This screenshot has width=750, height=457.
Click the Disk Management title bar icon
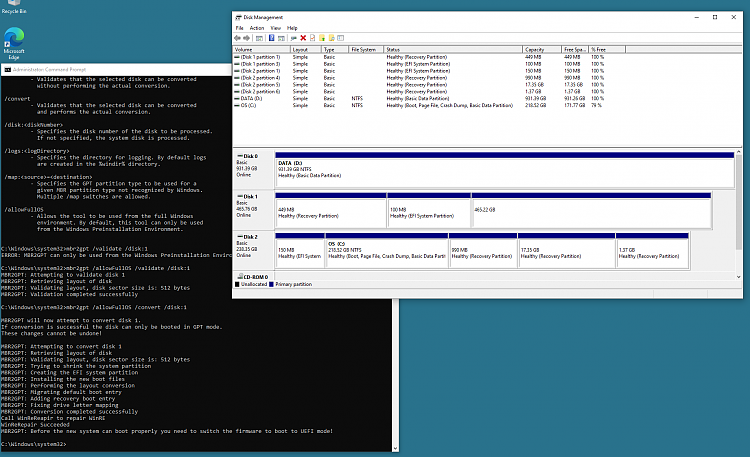[238, 18]
